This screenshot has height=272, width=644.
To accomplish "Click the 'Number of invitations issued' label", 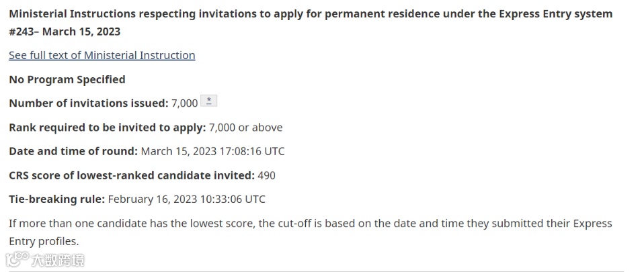I will click(88, 103).
